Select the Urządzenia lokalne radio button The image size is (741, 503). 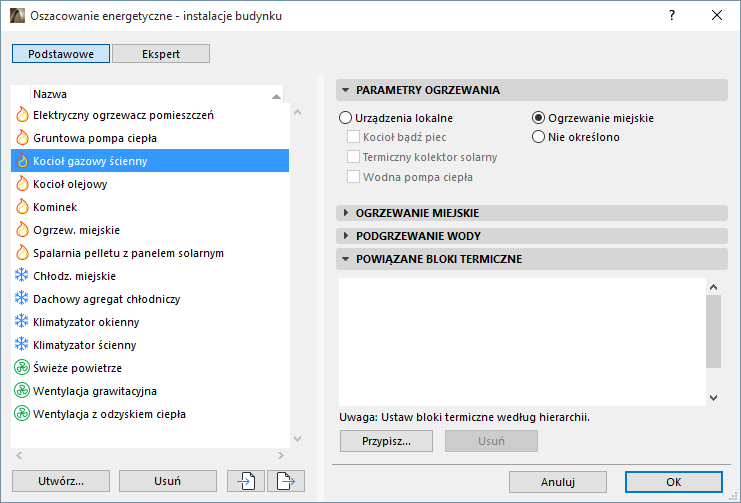click(x=347, y=118)
